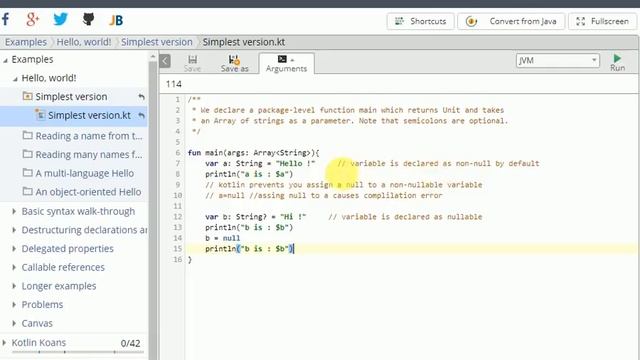
Task: Expand Delegated properties node
Action: click(14, 249)
